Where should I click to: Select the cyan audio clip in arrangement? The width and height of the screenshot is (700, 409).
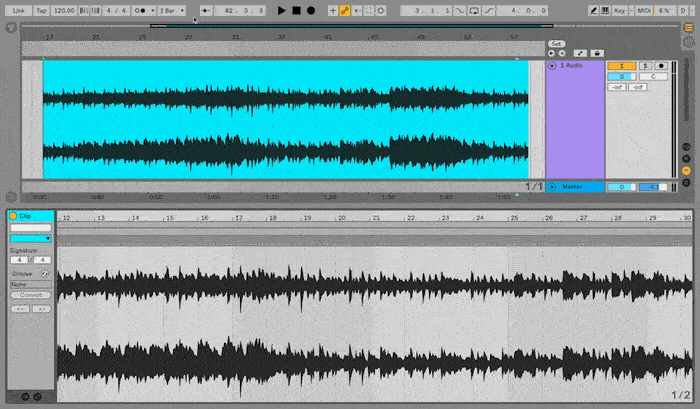(x=286, y=119)
